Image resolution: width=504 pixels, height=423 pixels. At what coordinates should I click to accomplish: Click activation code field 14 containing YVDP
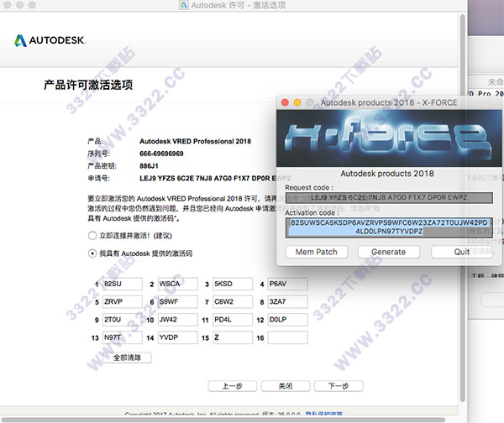[x=178, y=338]
